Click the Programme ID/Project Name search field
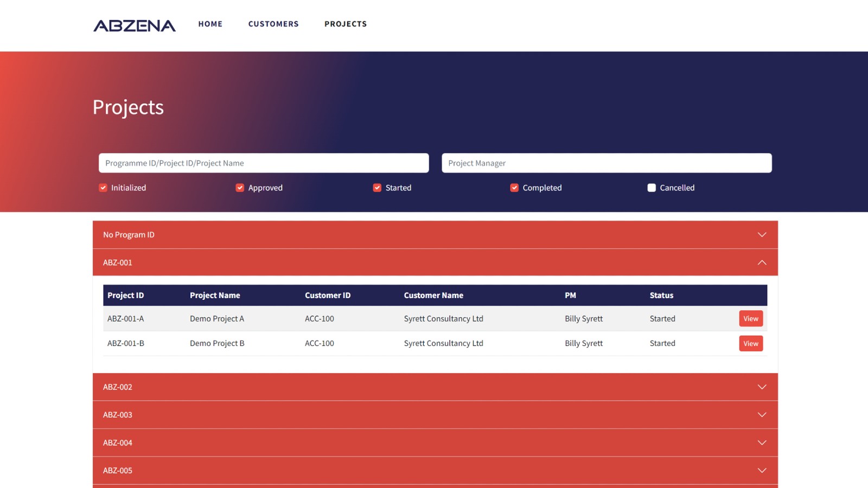This screenshot has height=488, width=868. point(264,163)
